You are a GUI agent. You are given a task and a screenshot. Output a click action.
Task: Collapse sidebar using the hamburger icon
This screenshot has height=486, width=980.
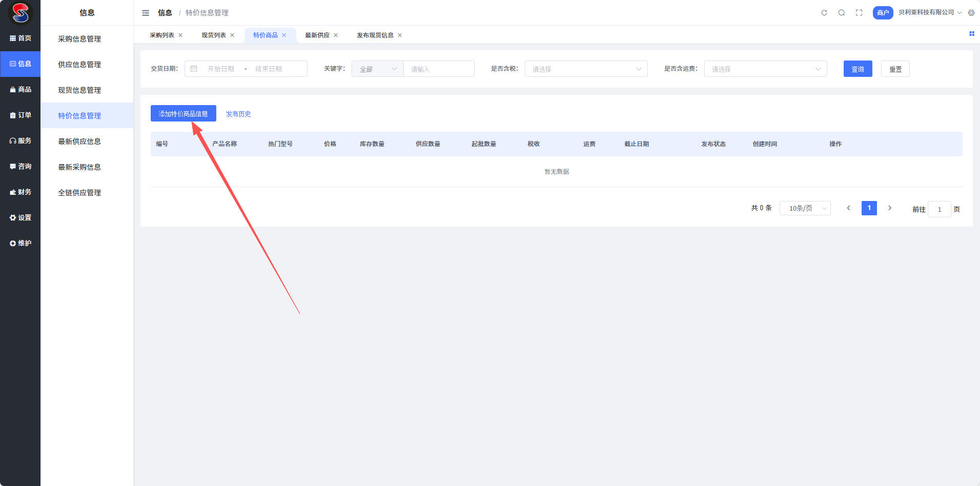pyautogui.click(x=146, y=13)
